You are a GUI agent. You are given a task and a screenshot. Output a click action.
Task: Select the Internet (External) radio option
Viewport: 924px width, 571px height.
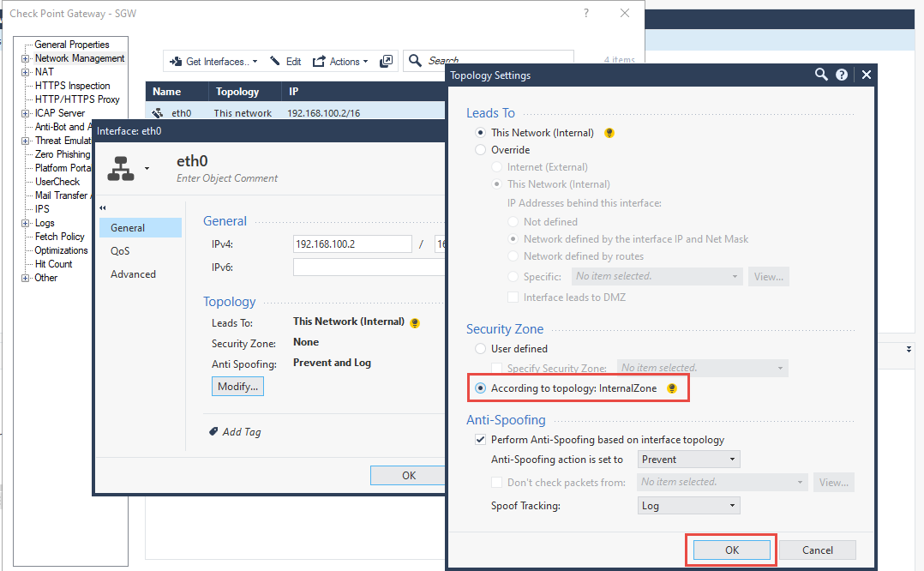tap(497, 167)
